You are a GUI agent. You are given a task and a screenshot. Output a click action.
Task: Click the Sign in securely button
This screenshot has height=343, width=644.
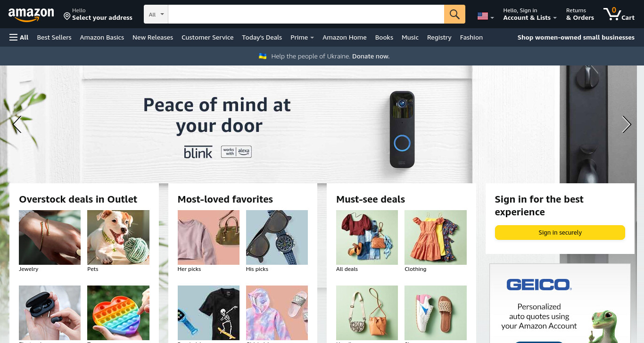(x=560, y=232)
